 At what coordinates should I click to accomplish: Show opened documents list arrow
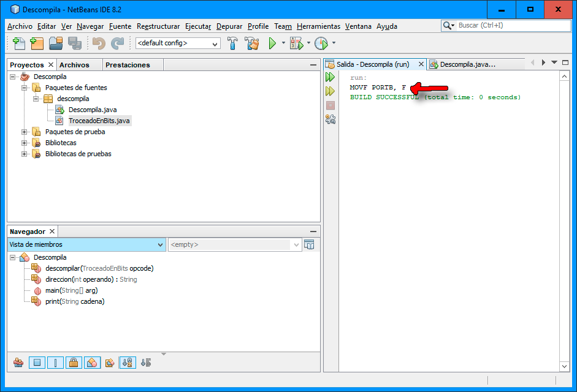click(554, 62)
